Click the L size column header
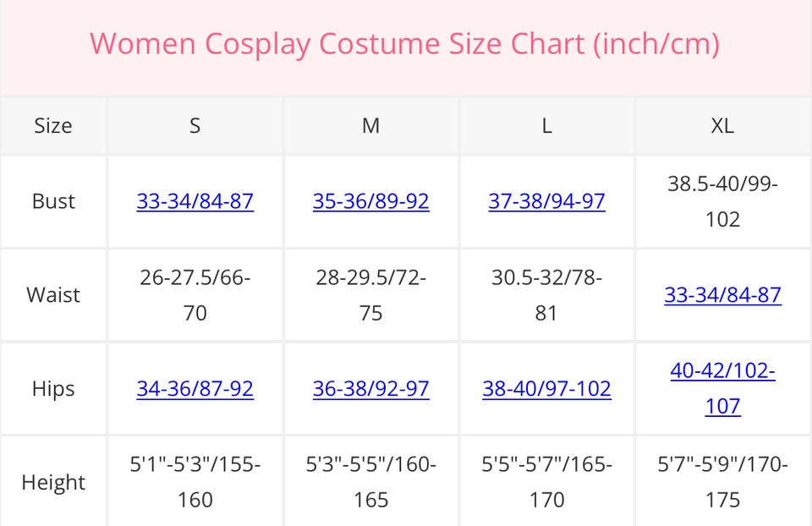812x526 pixels. (x=546, y=126)
